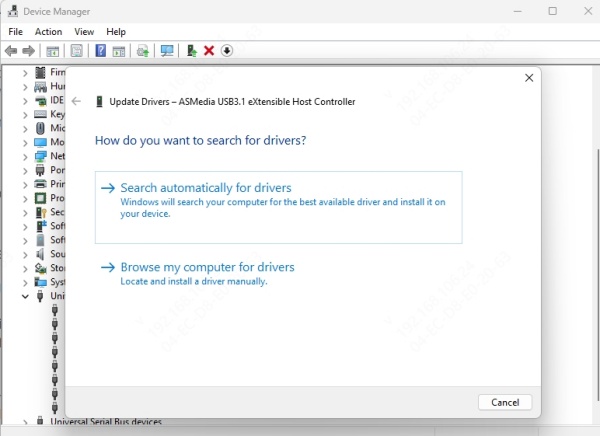
Task: Select the processor icon beside Pro row
Action: pos(40,198)
